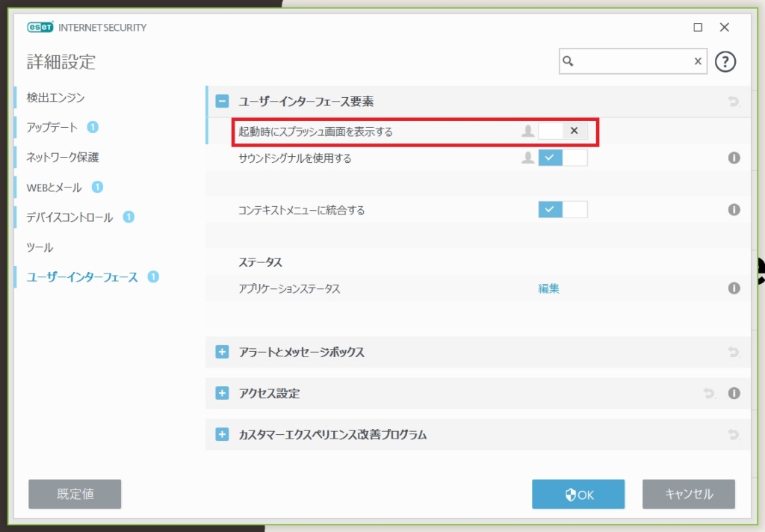This screenshot has width=765, height=532.
Task: Expand カスタマーエクスペリエンス改善プログラム section
Action: coord(222,434)
